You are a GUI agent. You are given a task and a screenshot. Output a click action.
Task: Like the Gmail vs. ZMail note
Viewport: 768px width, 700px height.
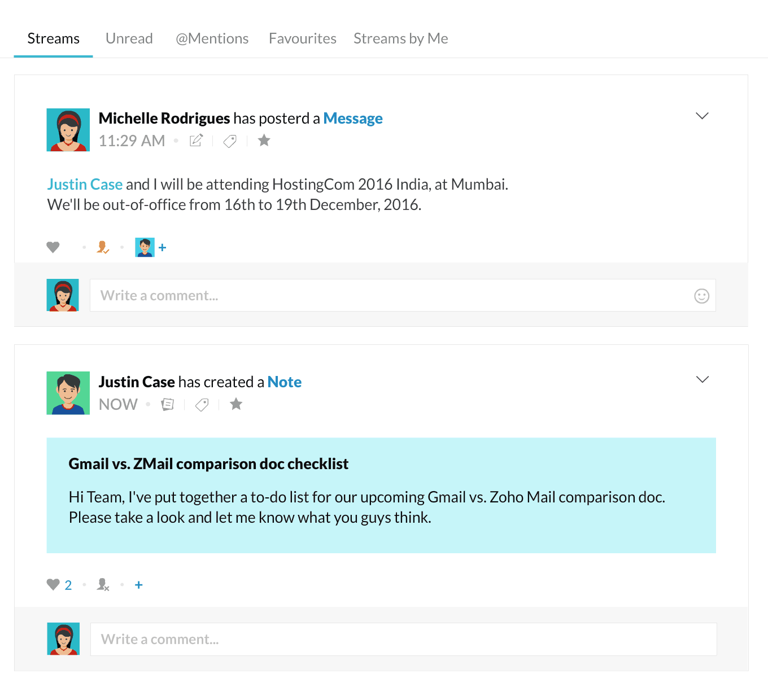coord(53,585)
